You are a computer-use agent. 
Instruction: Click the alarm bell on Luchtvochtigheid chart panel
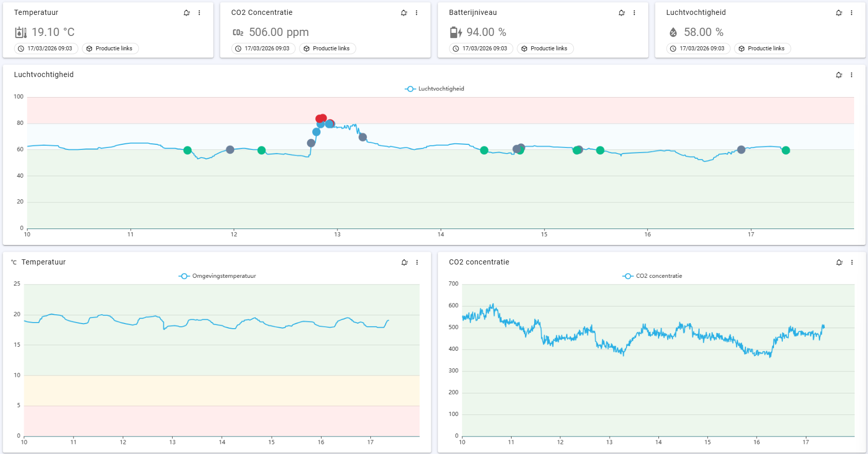click(839, 75)
